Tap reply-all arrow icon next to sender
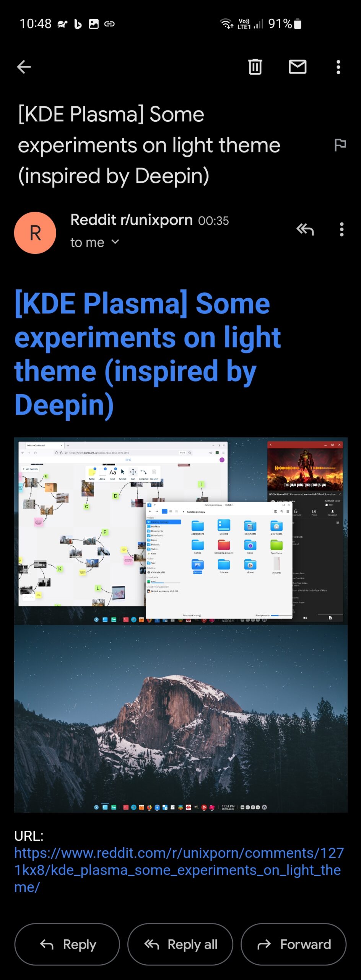 305,230
